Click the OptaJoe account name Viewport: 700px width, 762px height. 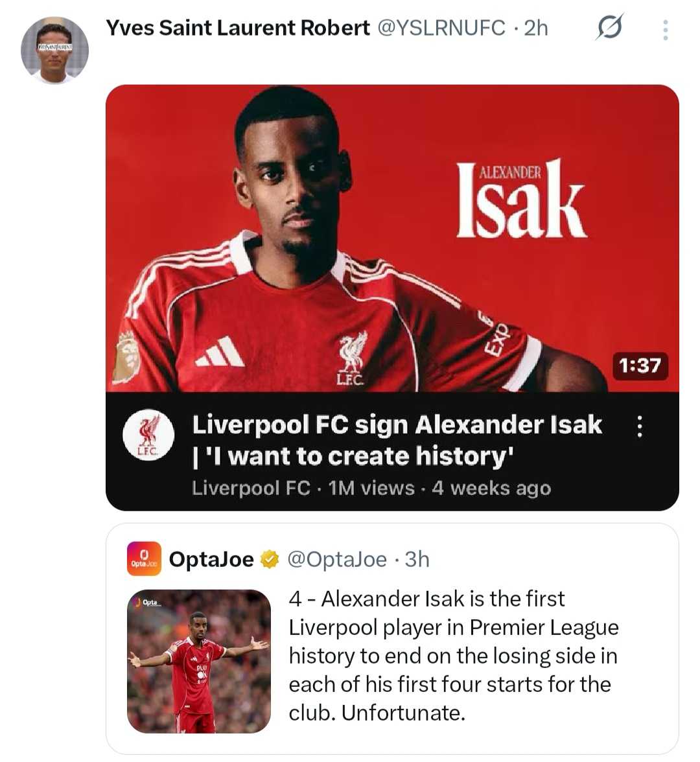211,559
